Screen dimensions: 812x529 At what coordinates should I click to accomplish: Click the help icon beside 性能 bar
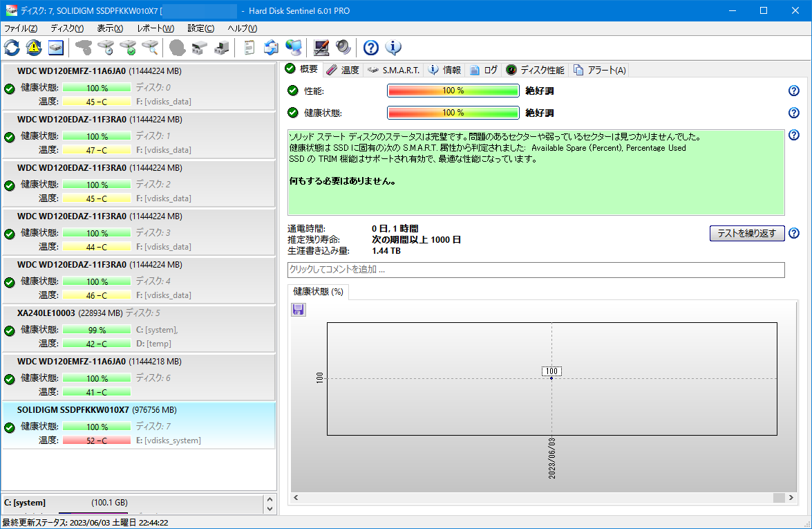[x=793, y=91]
